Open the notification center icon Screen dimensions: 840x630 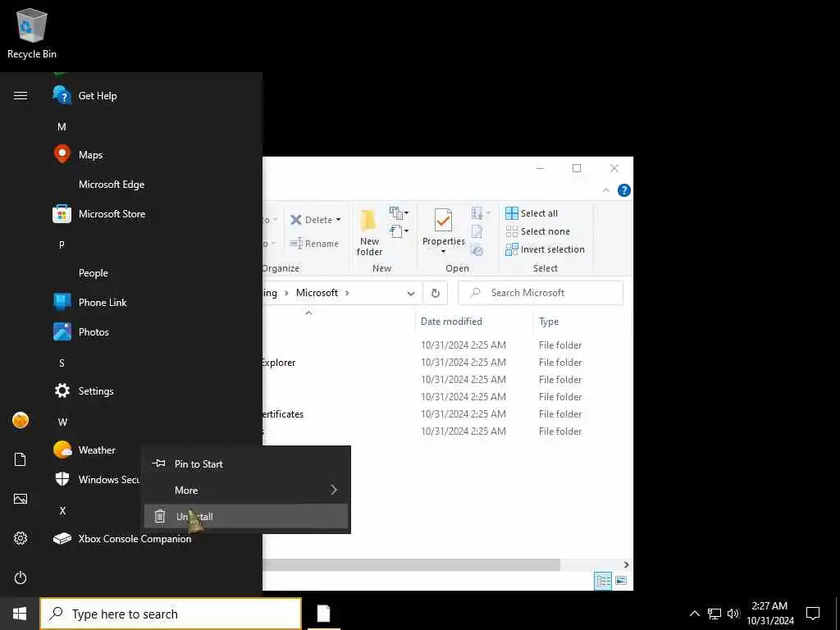pyautogui.click(x=813, y=614)
